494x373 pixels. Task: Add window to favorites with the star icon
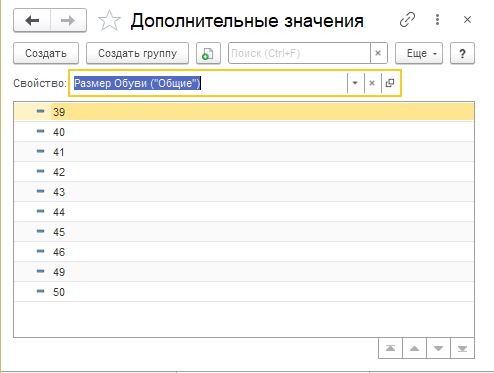point(109,21)
